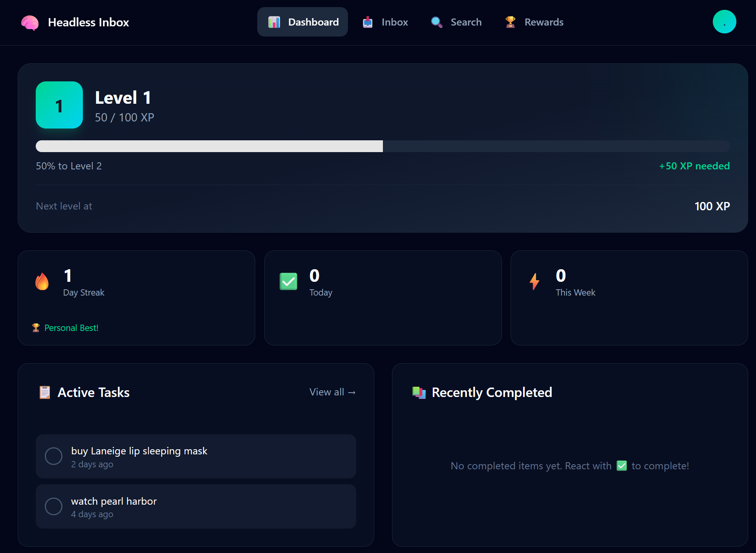Click the books icon beside Recently Completed
The image size is (756, 553).
point(419,392)
